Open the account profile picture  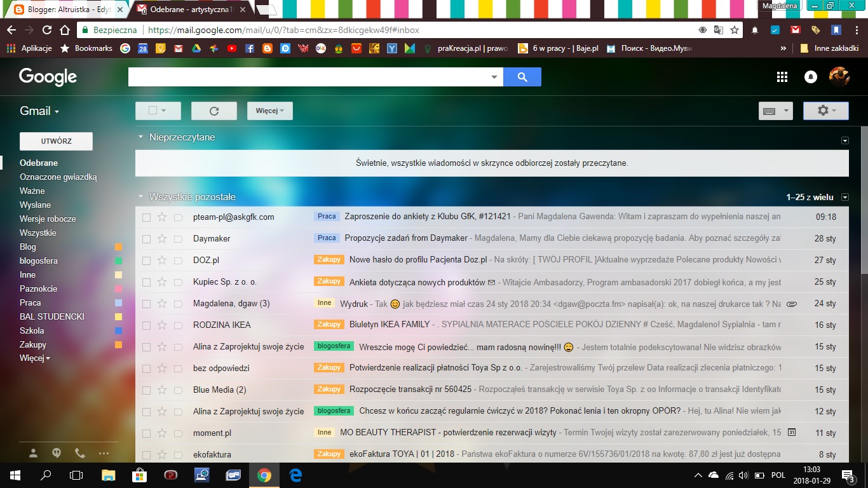pos(839,77)
